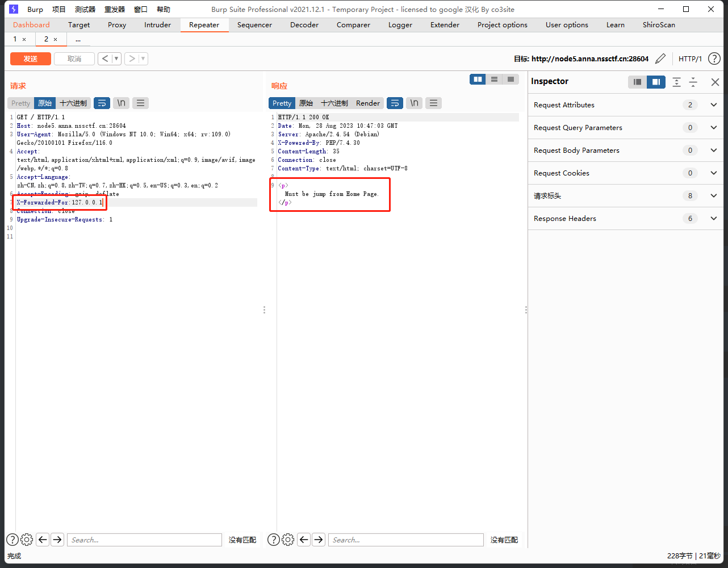Switch to the Decoder tab
The width and height of the screenshot is (728, 568).
click(x=304, y=24)
